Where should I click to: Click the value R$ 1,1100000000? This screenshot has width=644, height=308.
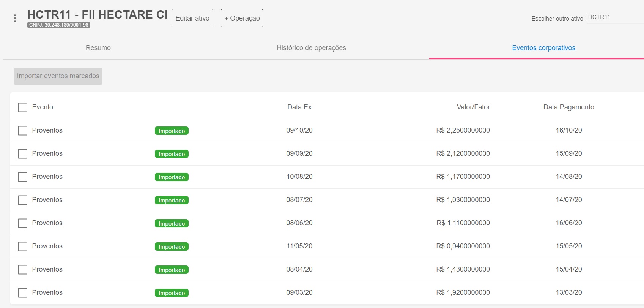coord(463,223)
